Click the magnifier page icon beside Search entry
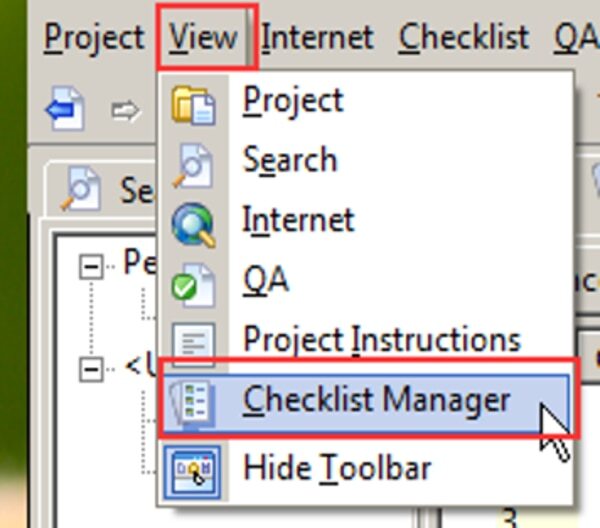 [193, 163]
